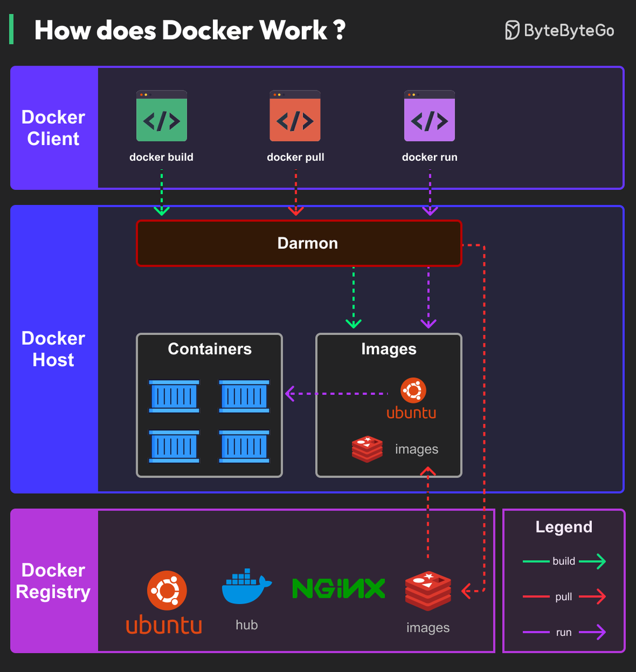Click the green docker build code icon
The width and height of the screenshot is (636, 672).
coord(161,116)
